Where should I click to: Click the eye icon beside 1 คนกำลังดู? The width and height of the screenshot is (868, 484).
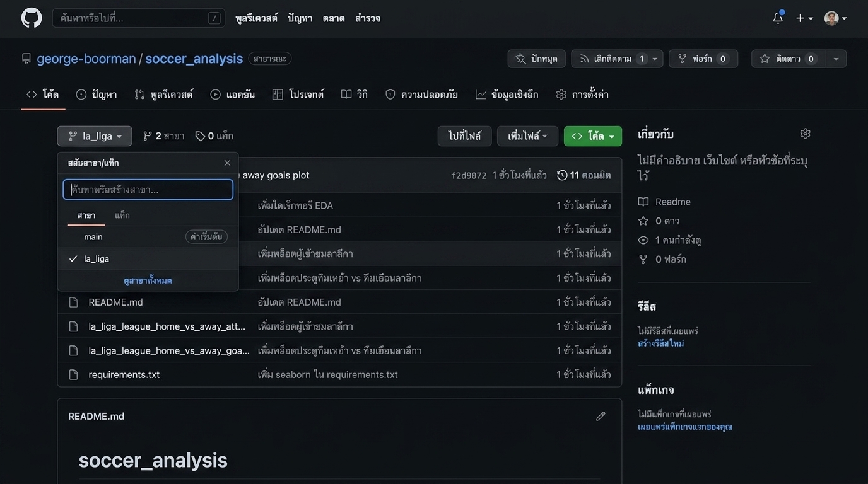[643, 240]
